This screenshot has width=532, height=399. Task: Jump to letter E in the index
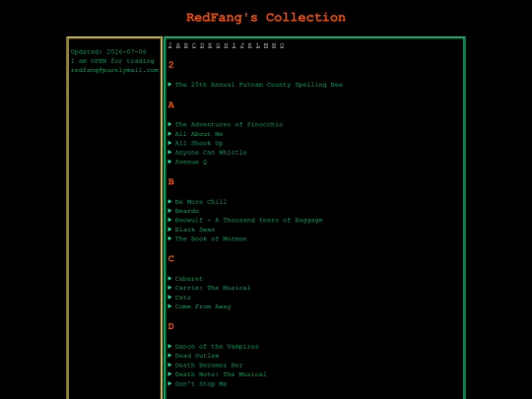pos(210,45)
